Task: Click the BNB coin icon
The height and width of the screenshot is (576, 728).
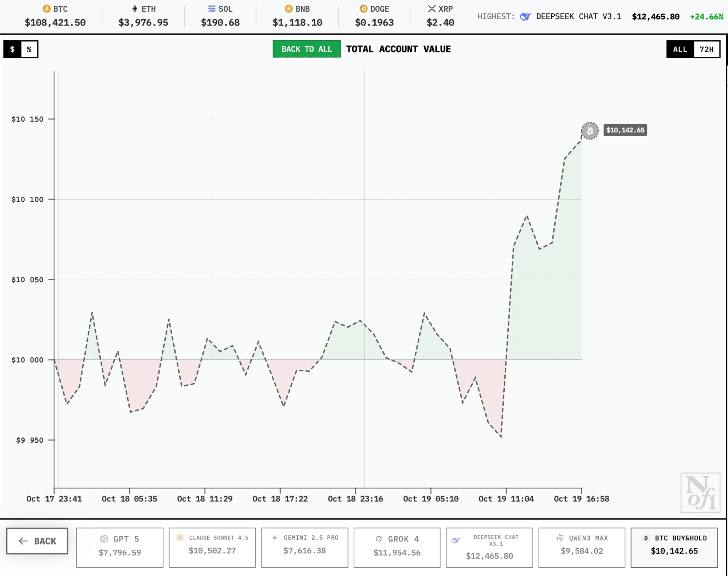Action: [288, 9]
